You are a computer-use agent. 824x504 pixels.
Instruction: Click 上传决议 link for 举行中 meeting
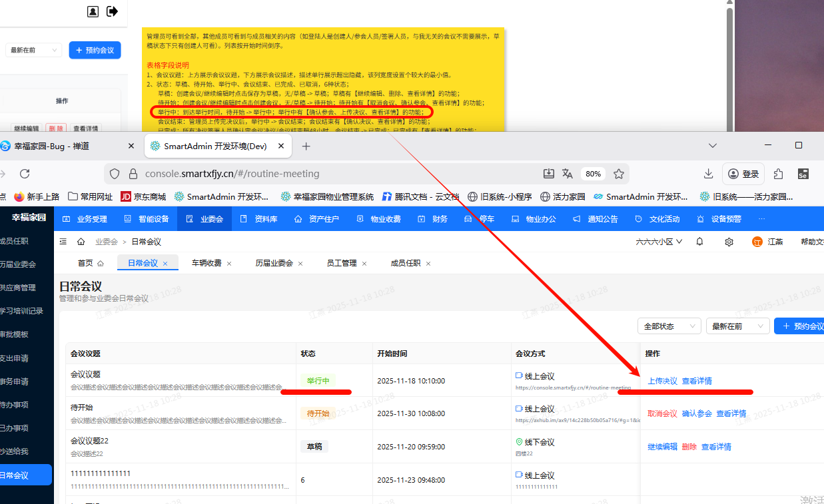pyautogui.click(x=662, y=381)
